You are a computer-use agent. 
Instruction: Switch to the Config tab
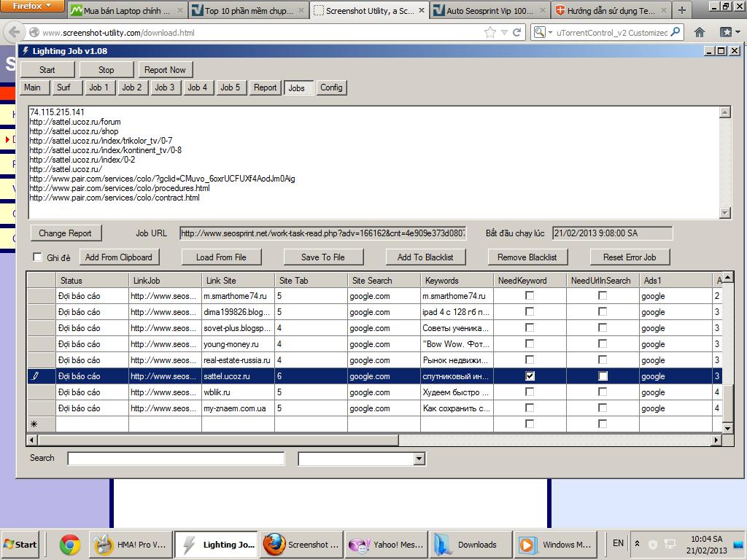pos(330,87)
